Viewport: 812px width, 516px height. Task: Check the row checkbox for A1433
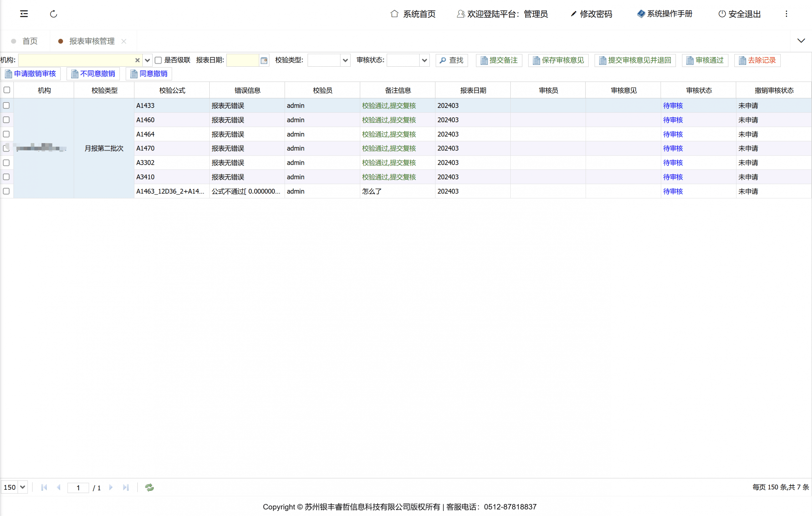[x=6, y=106]
